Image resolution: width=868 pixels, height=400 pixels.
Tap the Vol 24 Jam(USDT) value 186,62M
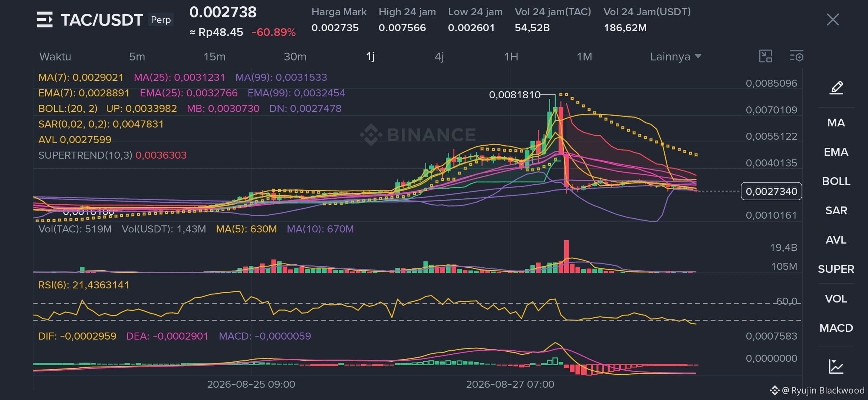(x=625, y=28)
